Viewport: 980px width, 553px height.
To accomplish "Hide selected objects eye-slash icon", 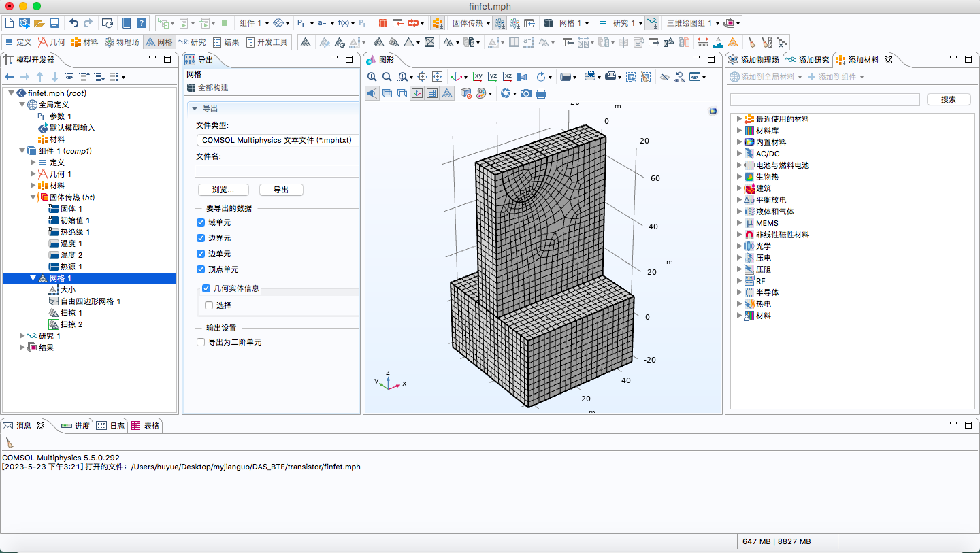I will tap(665, 77).
